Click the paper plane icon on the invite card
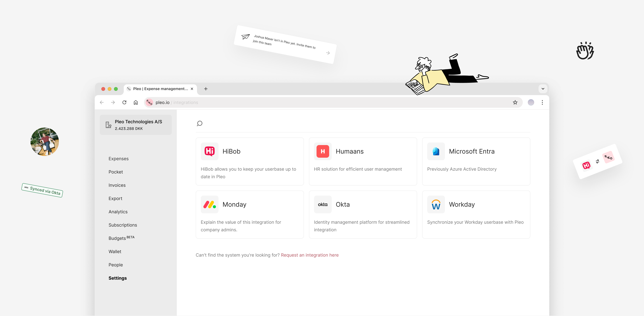The height and width of the screenshot is (316, 644). (245, 37)
